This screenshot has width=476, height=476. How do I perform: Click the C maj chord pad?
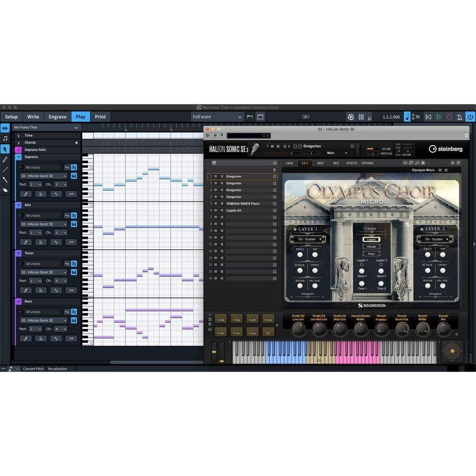coord(221,319)
